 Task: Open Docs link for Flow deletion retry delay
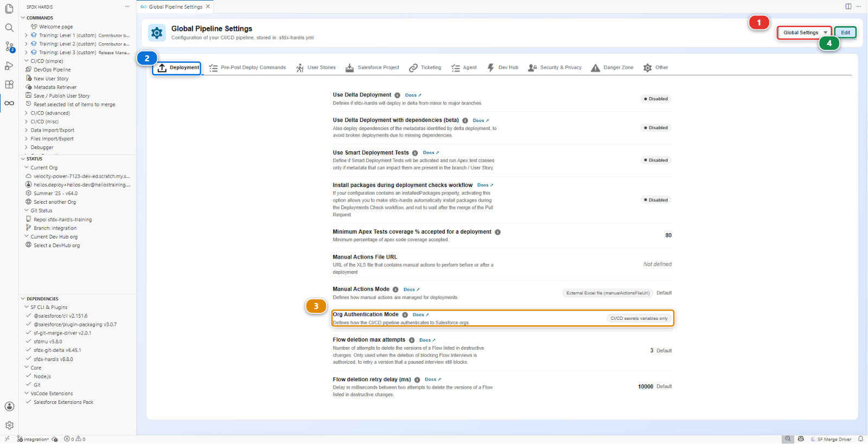(432, 379)
